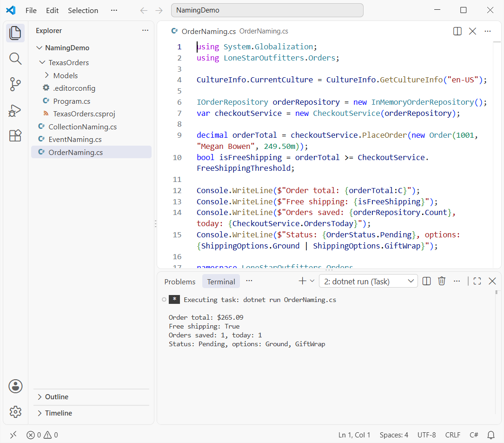The height and width of the screenshot is (443, 504).
Task: Open the Extensions view
Action: click(x=15, y=136)
